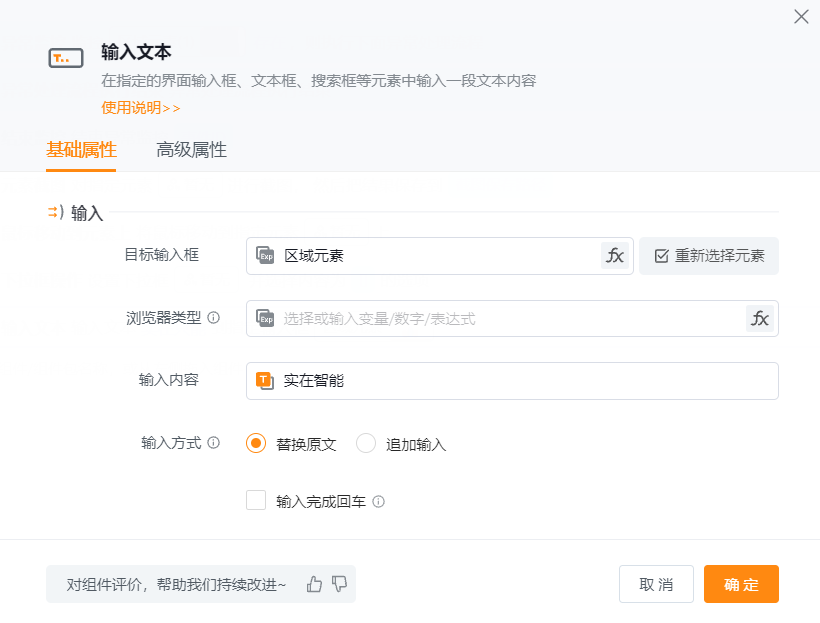This screenshot has width=820, height=623.
Task: Switch to the 高级属性 tab
Action: pyautogui.click(x=191, y=150)
